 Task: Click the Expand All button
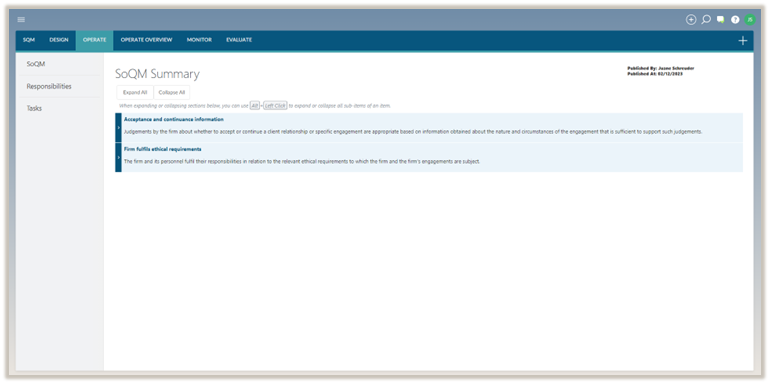pyautogui.click(x=135, y=92)
